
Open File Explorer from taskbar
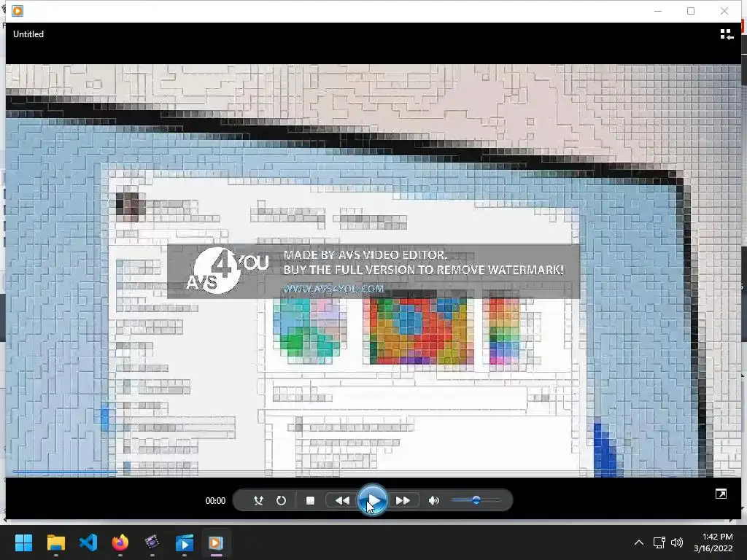pyautogui.click(x=55, y=542)
